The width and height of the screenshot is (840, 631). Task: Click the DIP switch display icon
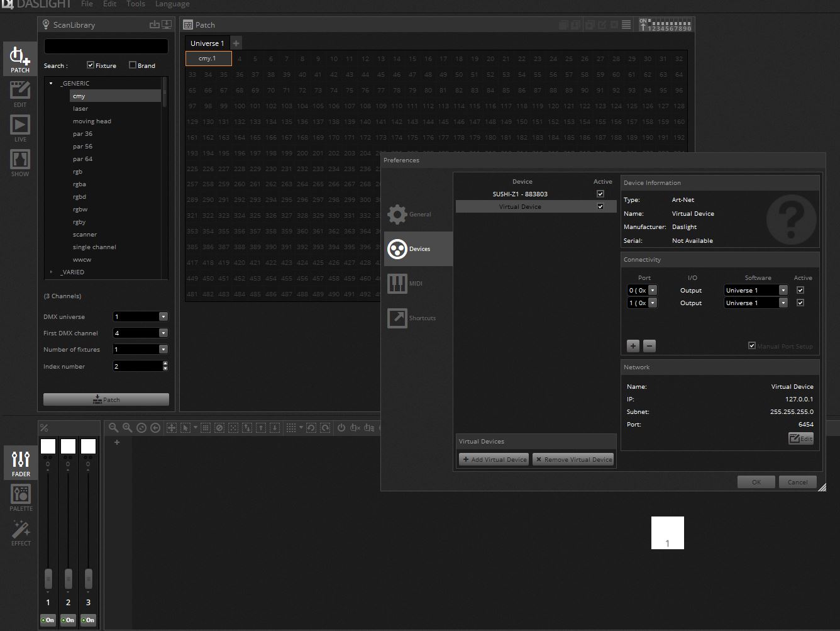point(665,25)
